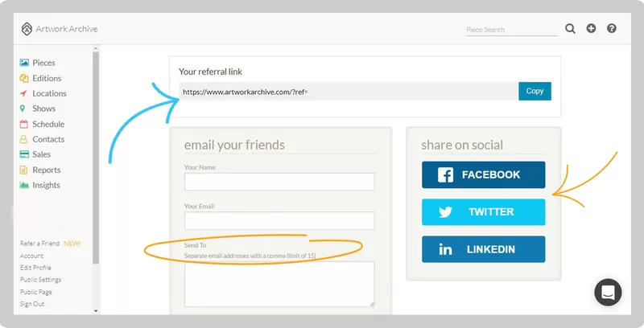Share on Facebook
Screen dimensions: 644x328
(484, 174)
